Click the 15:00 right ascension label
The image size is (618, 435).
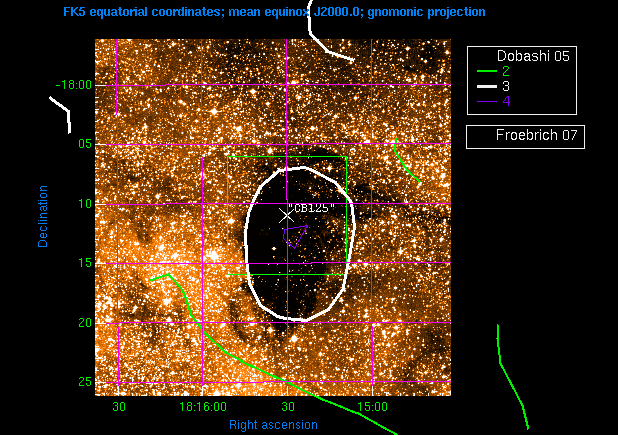pos(372,407)
